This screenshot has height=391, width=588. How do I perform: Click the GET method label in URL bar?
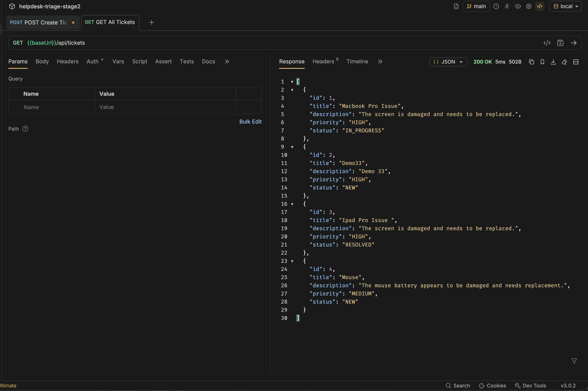(18, 43)
